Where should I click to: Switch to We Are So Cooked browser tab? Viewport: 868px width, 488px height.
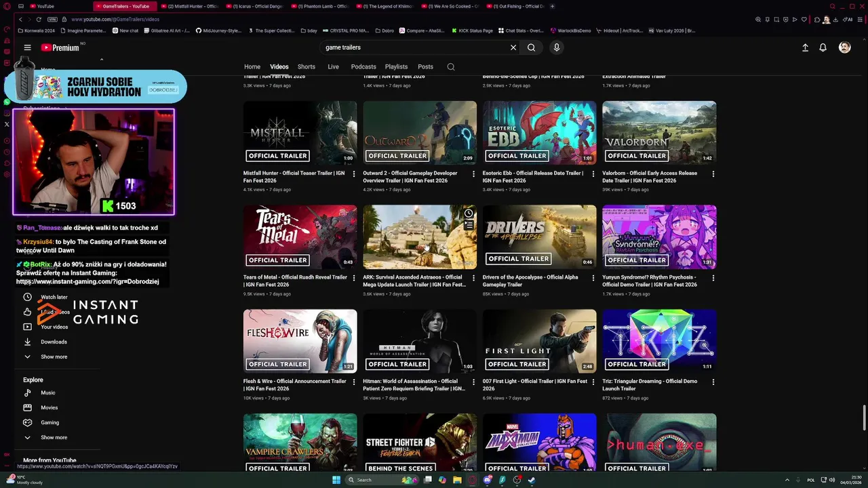coord(450,6)
